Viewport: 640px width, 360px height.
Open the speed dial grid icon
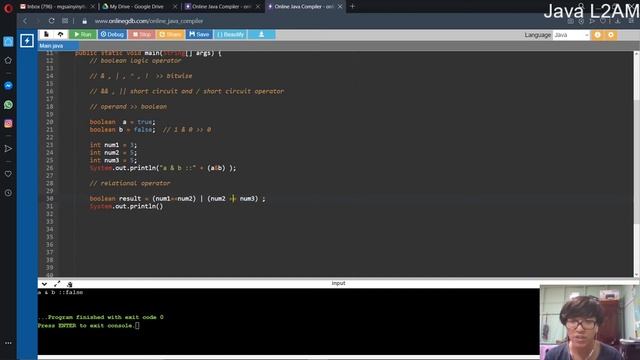[x=65, y=21]
